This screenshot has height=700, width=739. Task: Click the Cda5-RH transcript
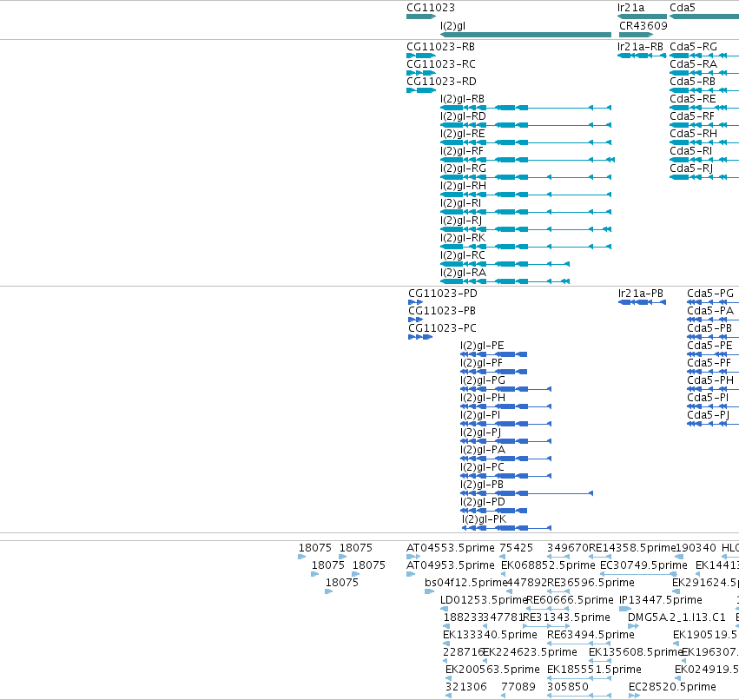pos(693,134)
